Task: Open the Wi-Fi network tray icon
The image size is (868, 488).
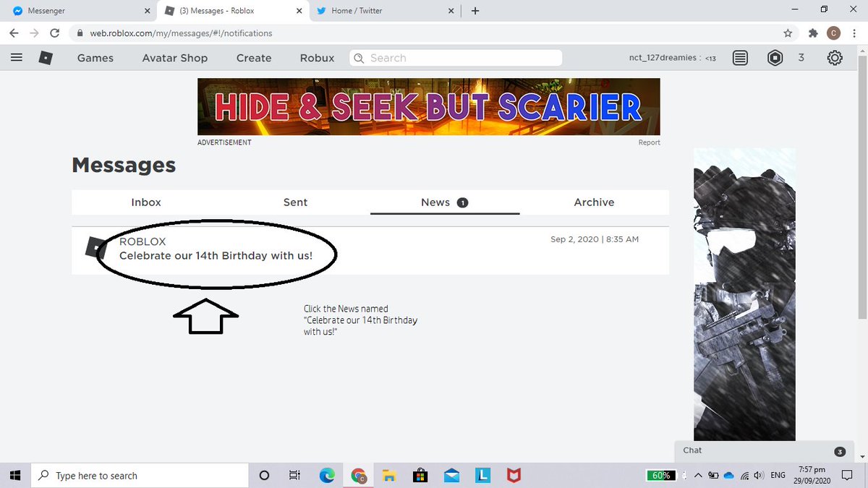Action: click(744, 476)
